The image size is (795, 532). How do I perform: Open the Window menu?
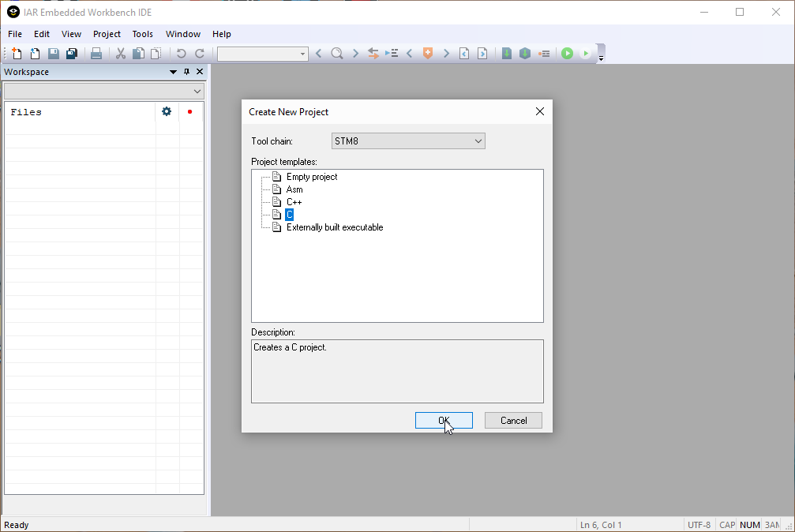click(183, 34)
